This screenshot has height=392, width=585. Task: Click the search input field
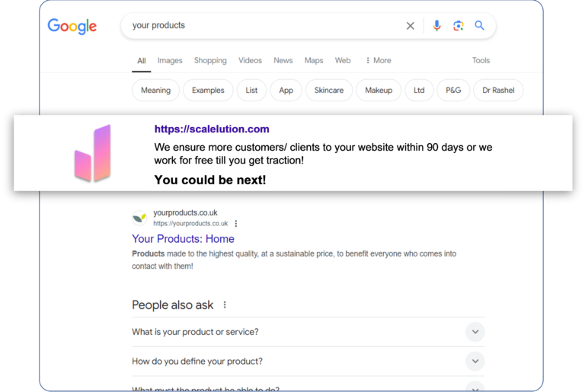[x=259, y=26]
